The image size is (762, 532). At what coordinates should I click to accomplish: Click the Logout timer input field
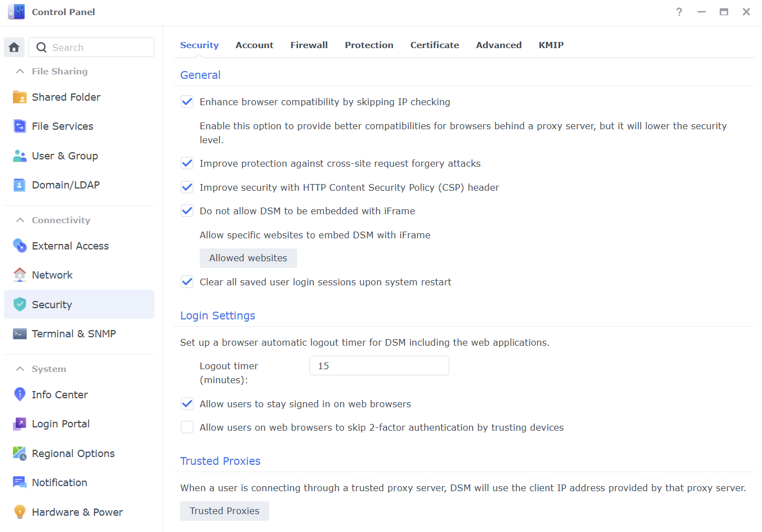point(379,366)
